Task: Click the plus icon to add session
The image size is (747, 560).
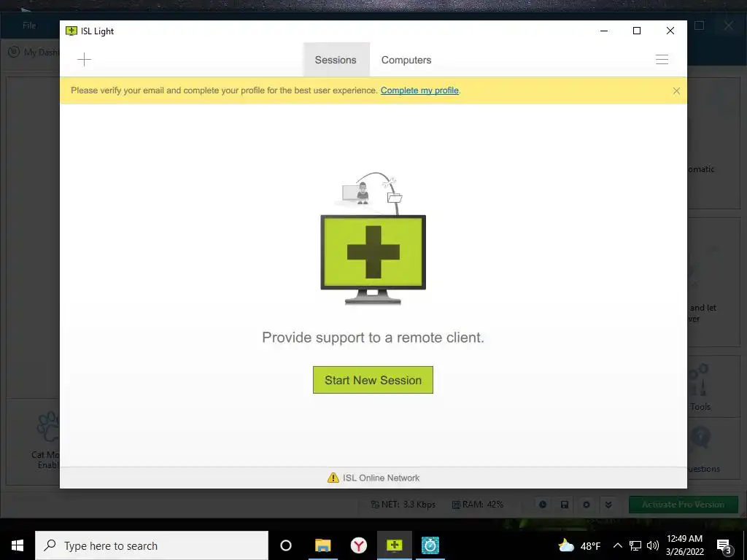Action: click(85, 60)
